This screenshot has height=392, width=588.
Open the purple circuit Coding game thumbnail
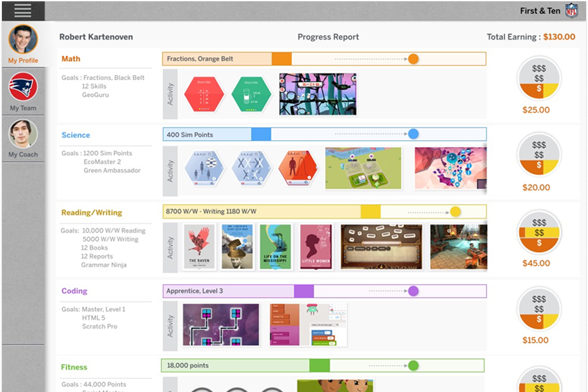pos(221,325)
